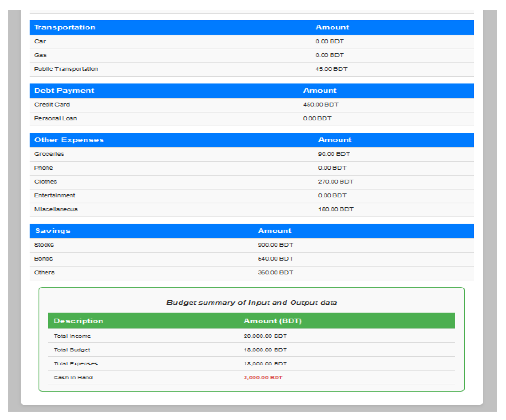506x420 pixels.
Task: Click Miscellaneous amount 180.00 BDT
Action: point(336,209)
